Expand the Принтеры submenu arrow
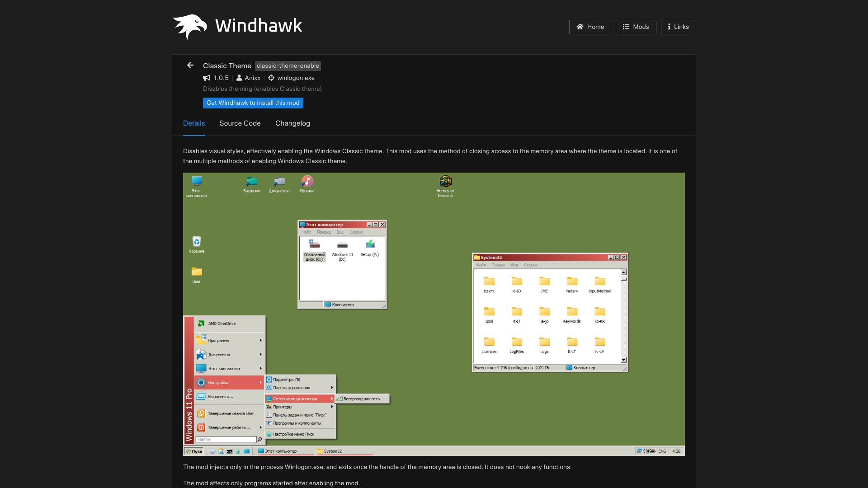 [x=332, y=407]
